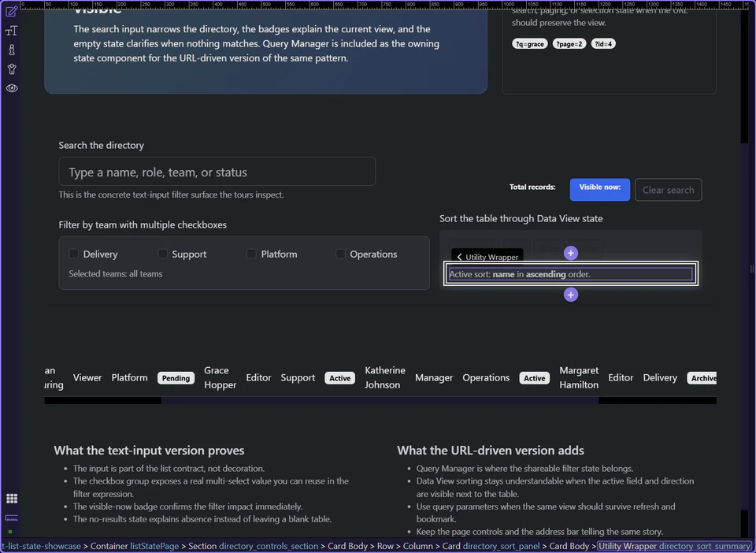This screenshot has width=756, height=553.
Task: Click the Sort the table through Data View heading
Action: point(521,218)
